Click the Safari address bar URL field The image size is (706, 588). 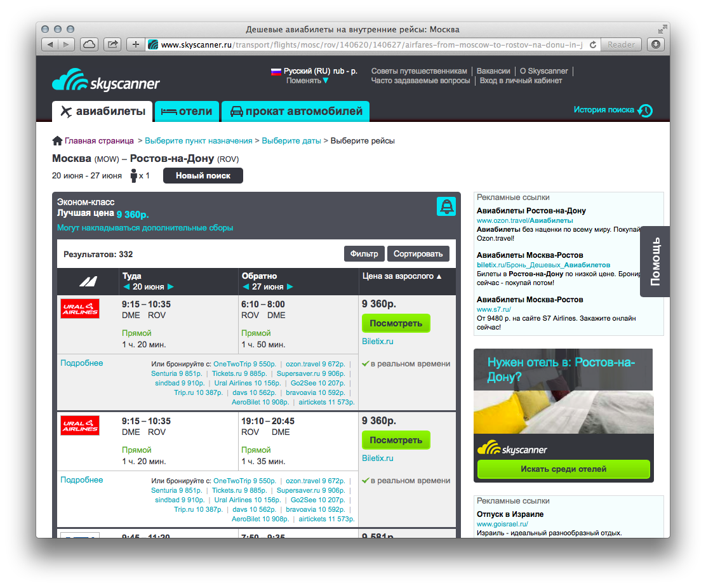point(368,44)
